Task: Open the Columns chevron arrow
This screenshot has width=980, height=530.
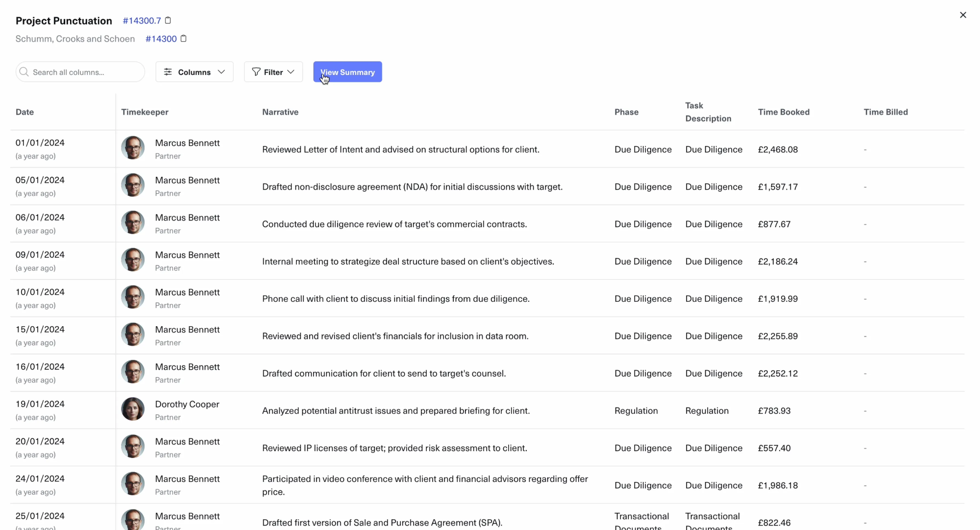Action: [221, 72]
